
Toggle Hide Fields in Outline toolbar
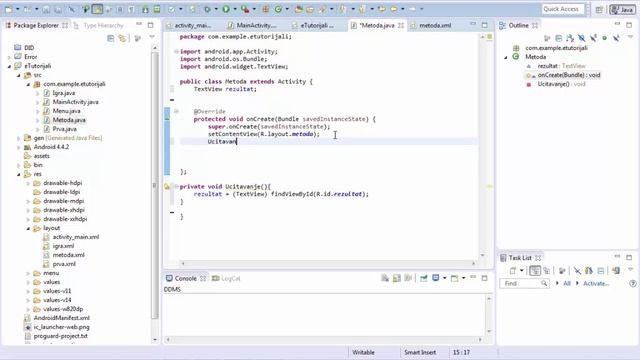point(582,38)
